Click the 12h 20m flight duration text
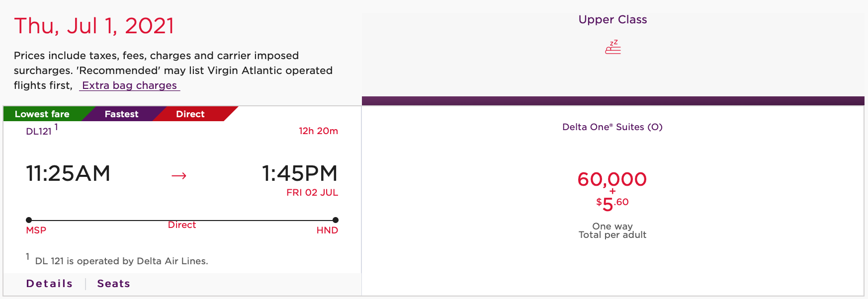 pyautogui.click(x=317, y=131)
